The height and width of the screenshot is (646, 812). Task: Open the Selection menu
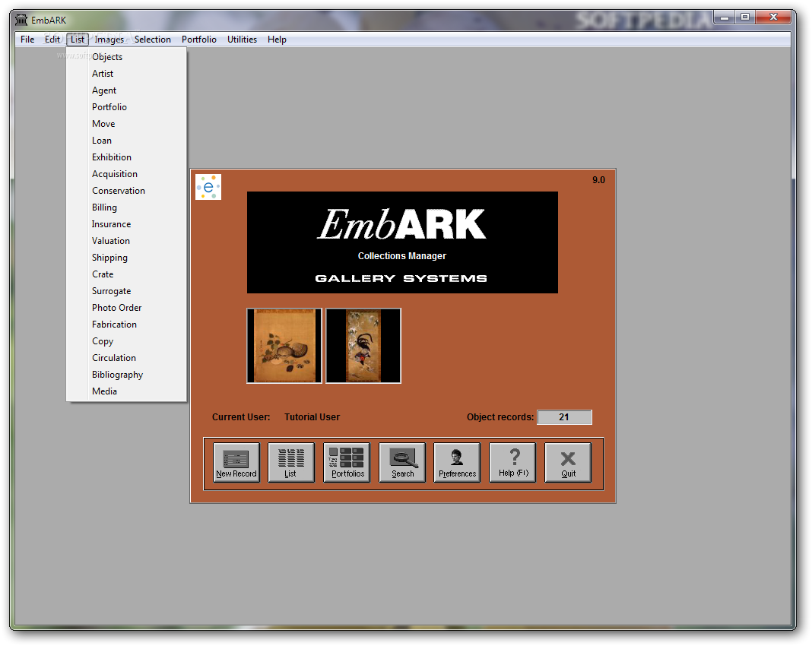(x=153, y=40)
